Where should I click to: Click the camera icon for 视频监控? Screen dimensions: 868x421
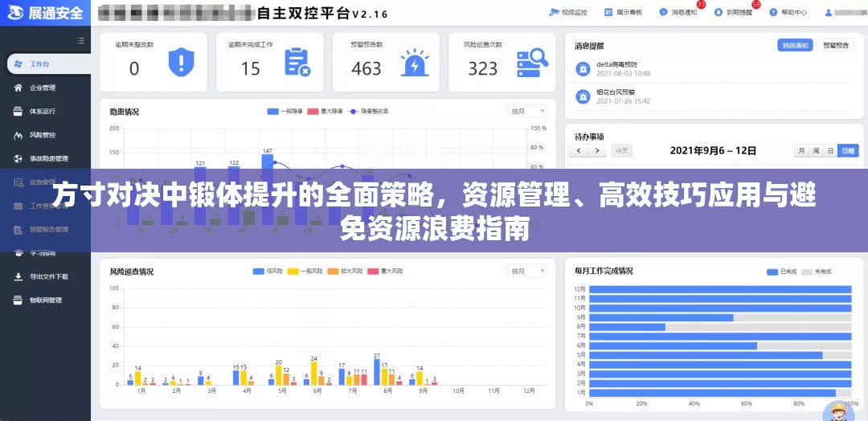(554, 12)
